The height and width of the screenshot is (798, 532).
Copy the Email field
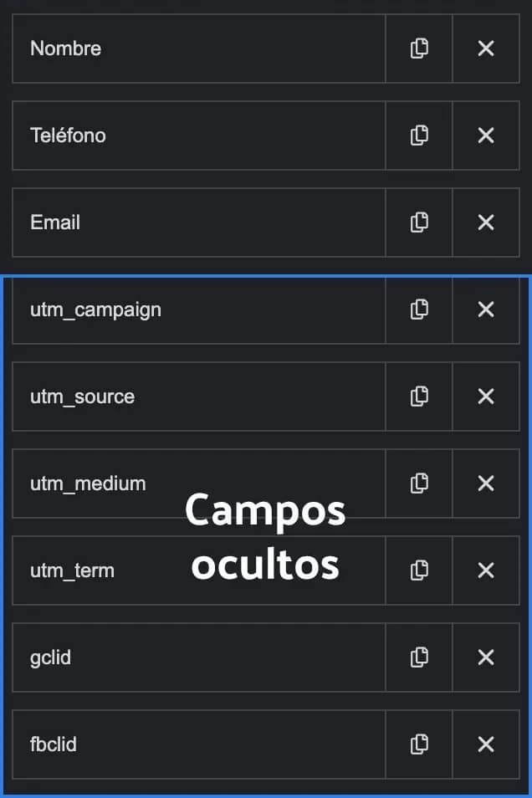pyautogui.click(x=419, y=223)
